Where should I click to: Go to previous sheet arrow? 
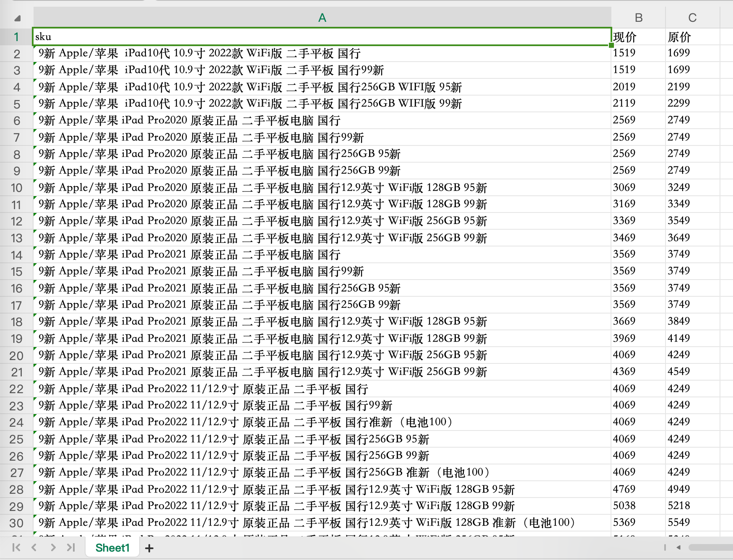(34, 547)
